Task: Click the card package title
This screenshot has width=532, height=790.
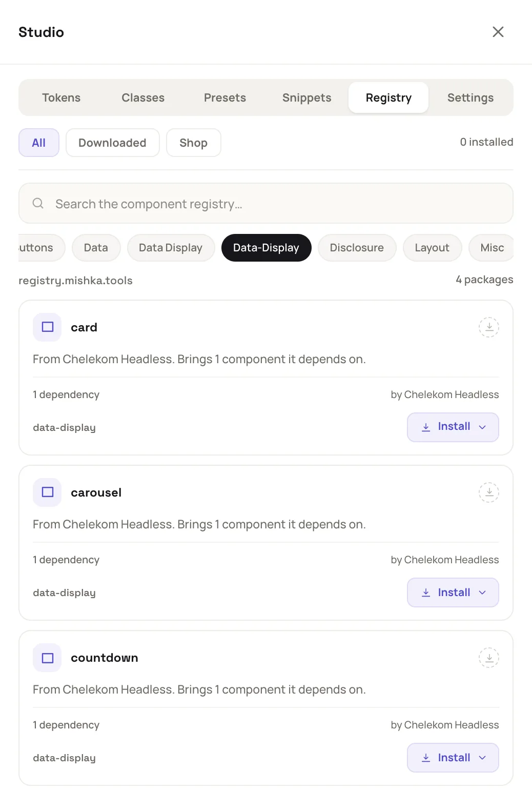Action: (x=84, y=327)
